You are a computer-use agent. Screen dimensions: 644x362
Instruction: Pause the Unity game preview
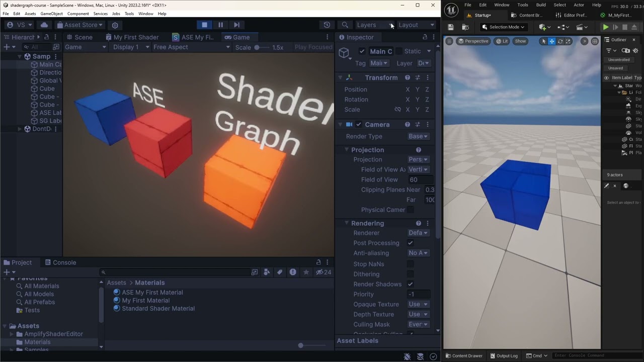[220, 25]
